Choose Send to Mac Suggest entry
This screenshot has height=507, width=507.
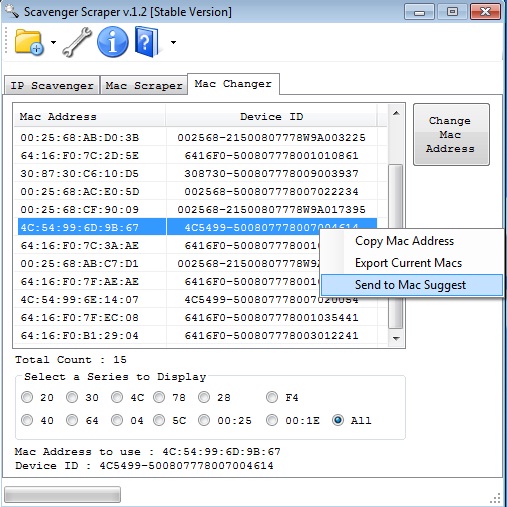[x=411, y=285]
